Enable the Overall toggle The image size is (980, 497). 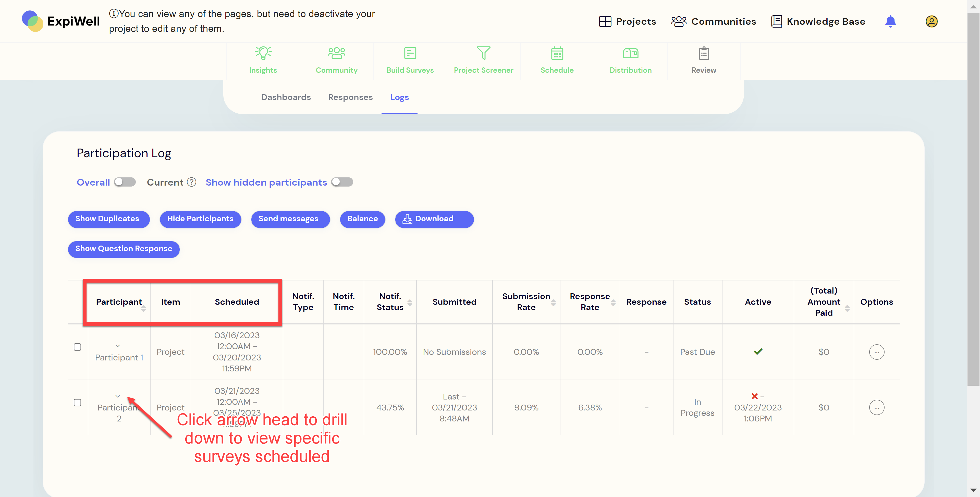[x=125, y=182]
